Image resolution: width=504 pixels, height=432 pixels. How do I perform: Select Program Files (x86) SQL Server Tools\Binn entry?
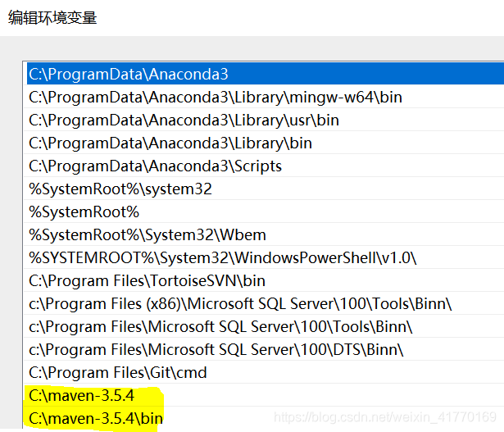click(x=266, y=304)
